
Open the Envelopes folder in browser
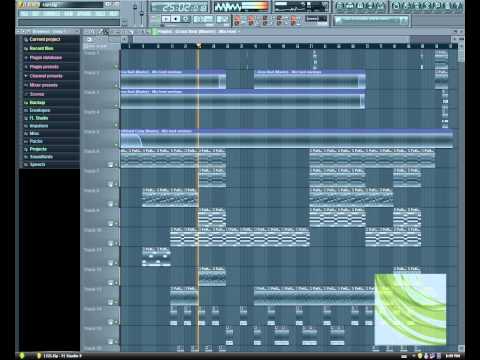pos(40,110)
